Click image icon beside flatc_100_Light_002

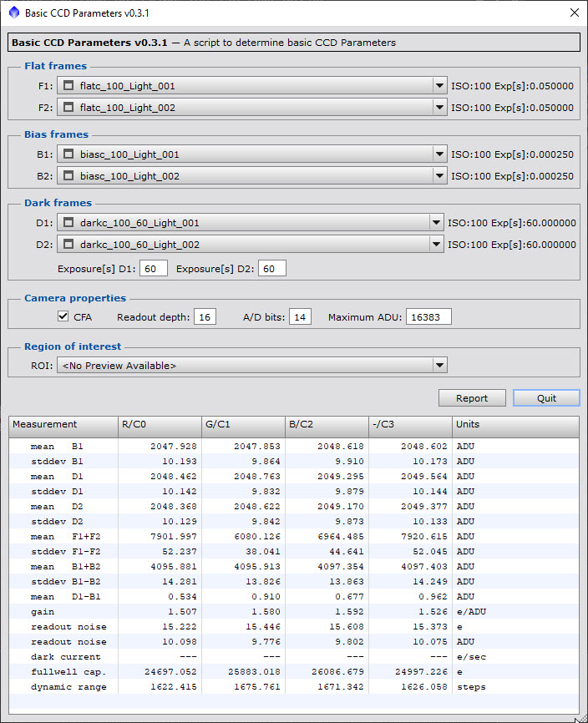pos(68,108)
